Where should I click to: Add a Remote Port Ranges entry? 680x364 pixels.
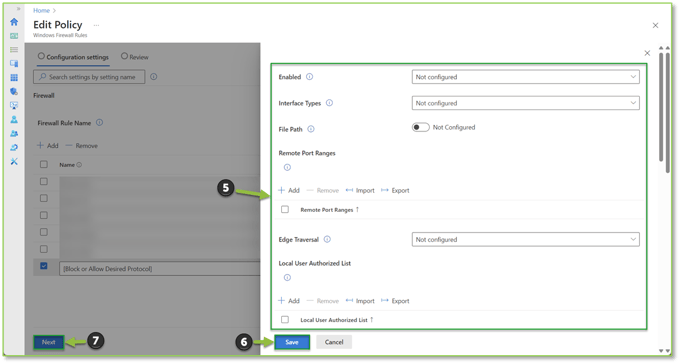coord(289,190)
